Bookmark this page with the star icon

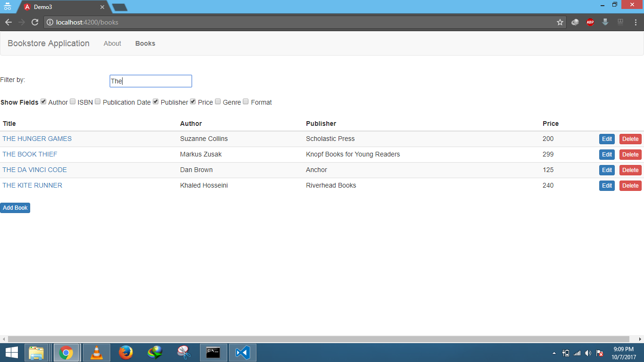(560, 22)
